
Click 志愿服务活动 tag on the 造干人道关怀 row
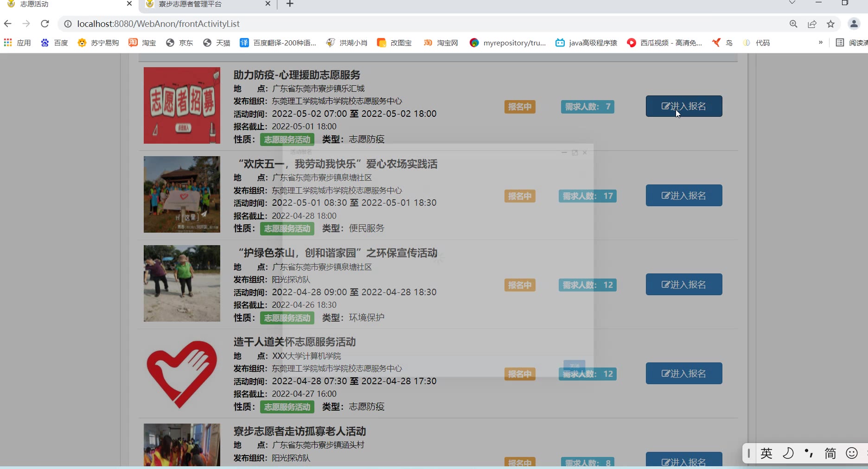[x=287, y=407]
